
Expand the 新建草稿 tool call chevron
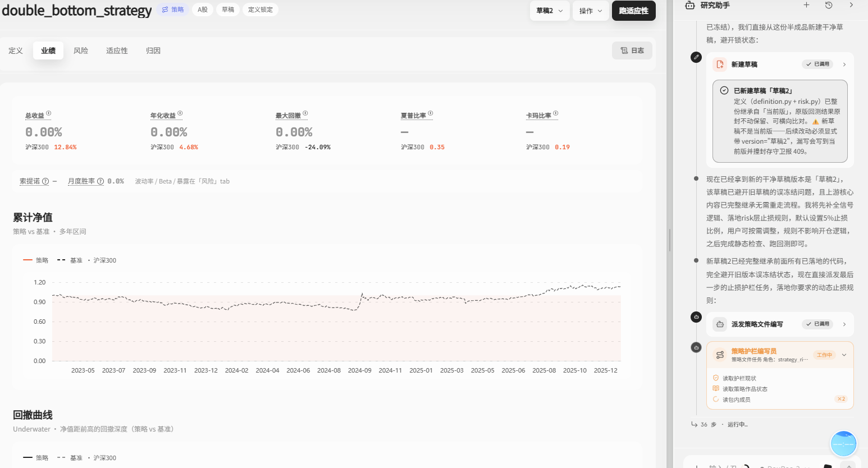pos(844,65)
